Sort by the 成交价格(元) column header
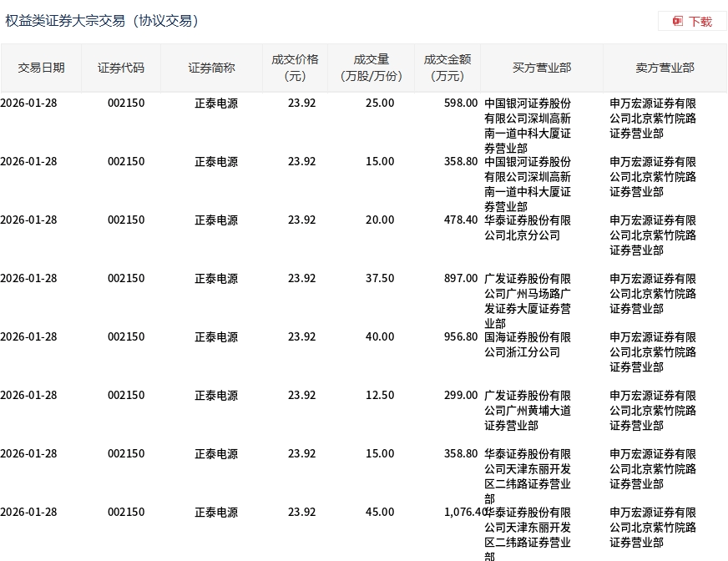The width and height of the screenshot is (728, 561). click(295, 68)
